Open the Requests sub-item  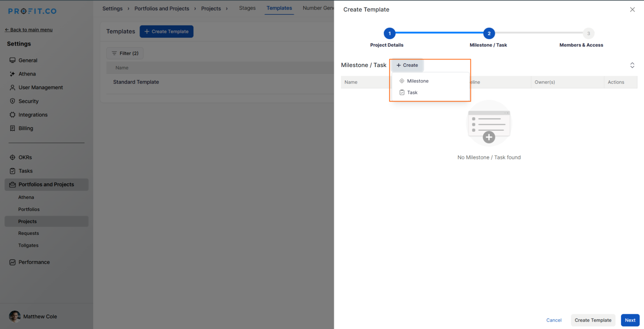click(x=29, y=233)
